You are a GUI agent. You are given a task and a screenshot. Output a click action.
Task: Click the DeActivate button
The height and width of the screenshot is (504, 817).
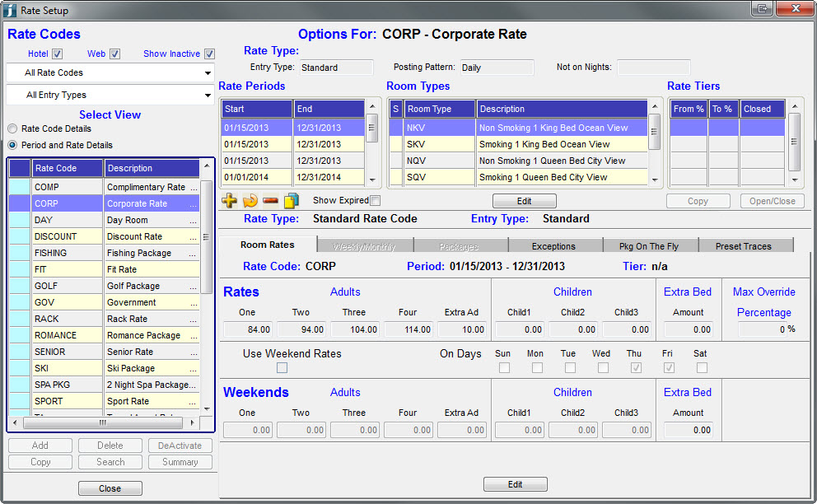tap(180, 446)
